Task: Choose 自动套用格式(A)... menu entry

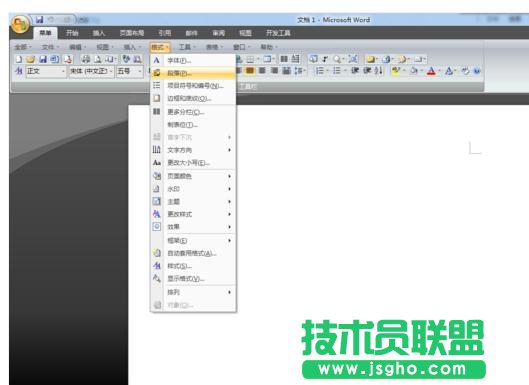Action: click(193, 253)
